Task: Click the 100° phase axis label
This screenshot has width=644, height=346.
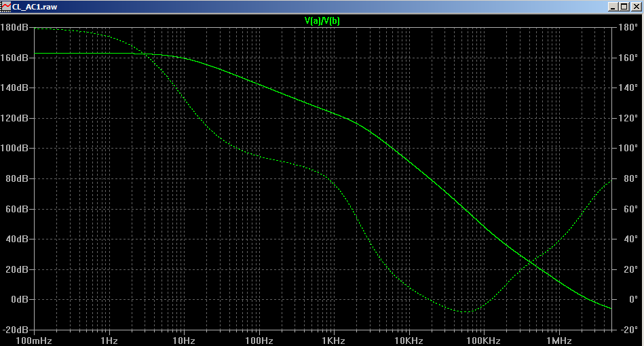Action: [628, 148]
